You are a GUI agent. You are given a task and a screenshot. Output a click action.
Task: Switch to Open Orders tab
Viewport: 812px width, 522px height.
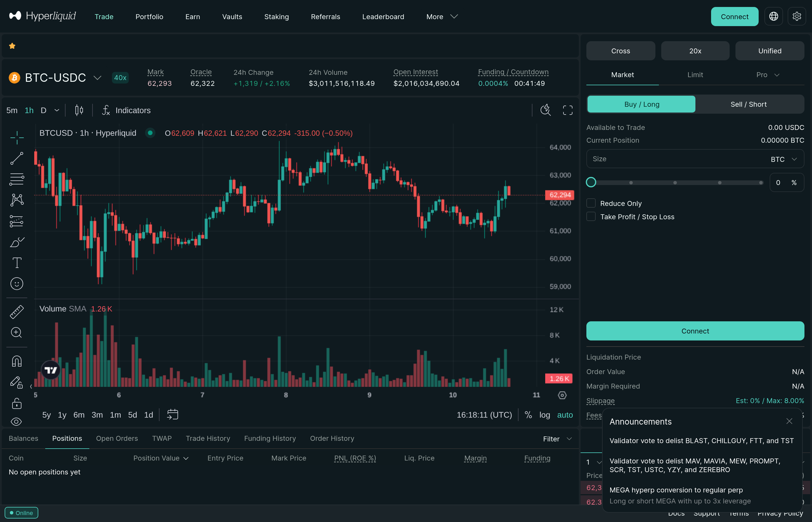click(117, 438)
